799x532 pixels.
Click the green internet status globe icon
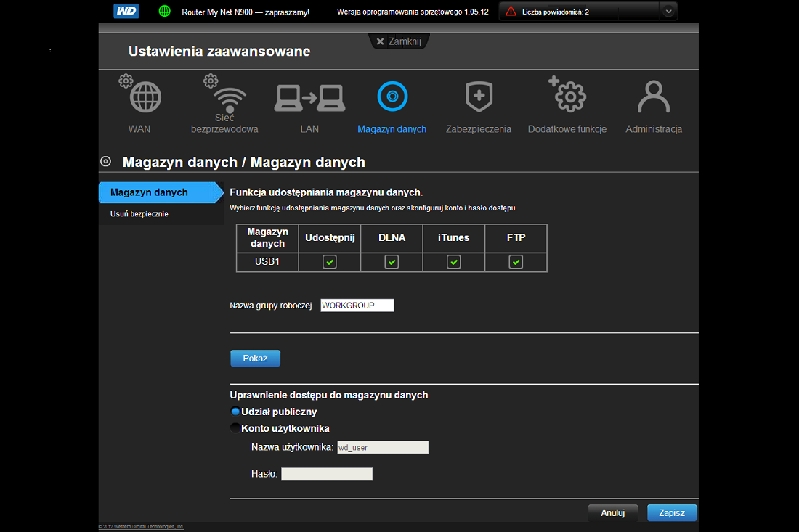coord(165,11)
